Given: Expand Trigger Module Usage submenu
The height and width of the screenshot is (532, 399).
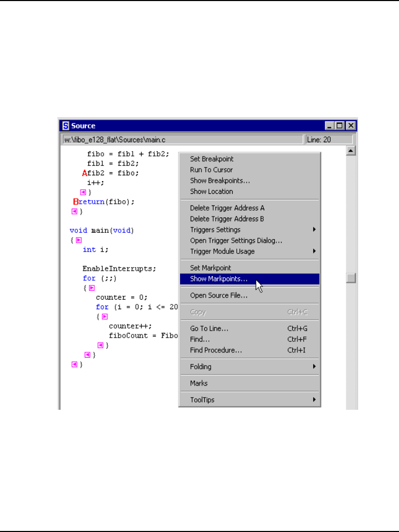Looking at the screenshot, I should pos(250,251).
